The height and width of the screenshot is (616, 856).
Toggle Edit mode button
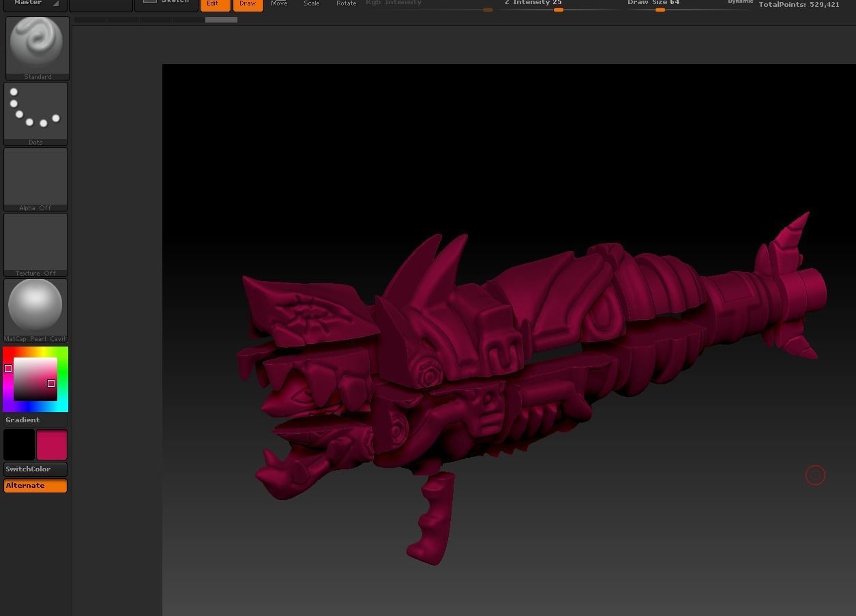coord(215,5)
